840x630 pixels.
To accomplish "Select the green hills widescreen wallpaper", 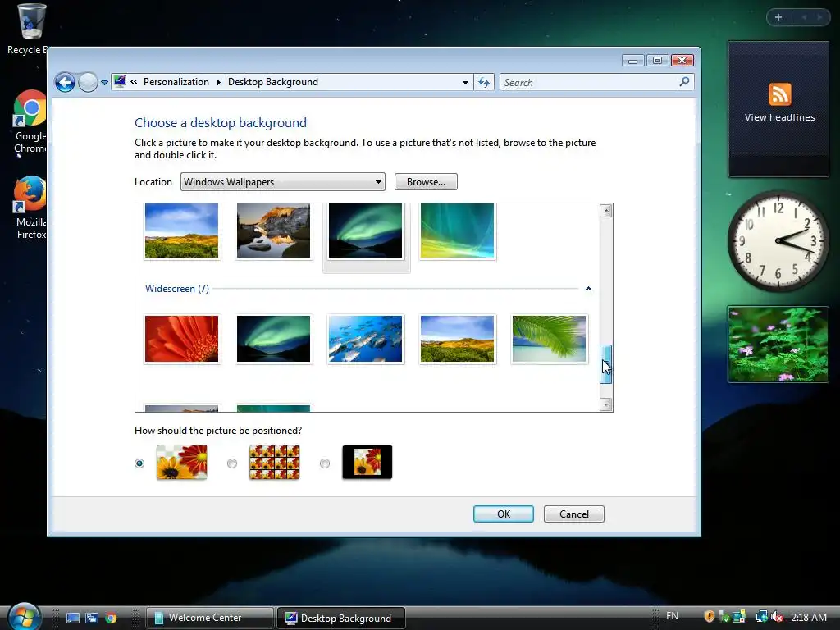I will (x=457, y=339).
